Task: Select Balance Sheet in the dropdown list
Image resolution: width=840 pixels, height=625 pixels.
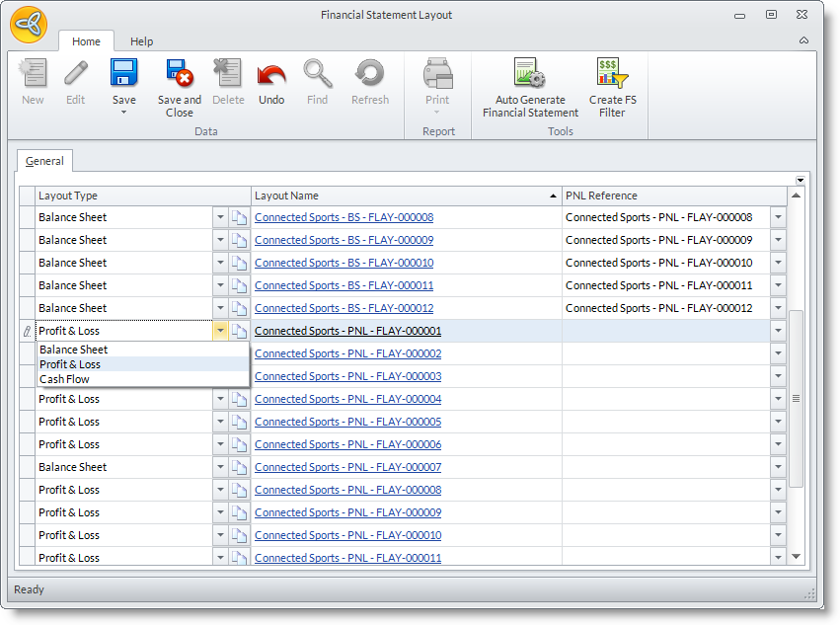Action: (x=73, y=350)
